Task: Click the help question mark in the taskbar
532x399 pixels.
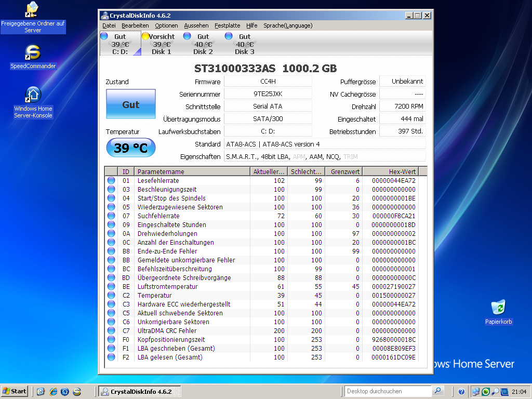Action: tap(461, 391)
